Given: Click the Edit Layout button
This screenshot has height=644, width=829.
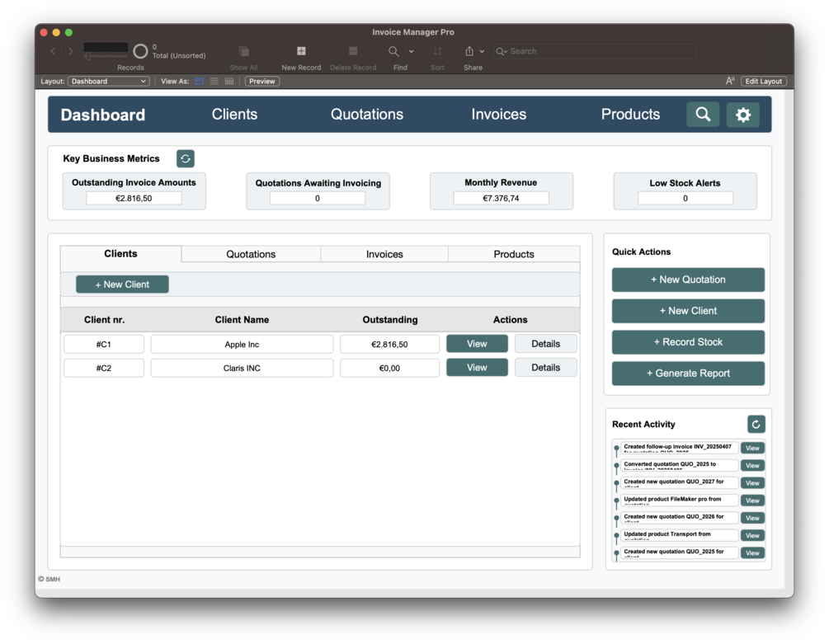Looking at the screenshot, I should coord(764,82).
